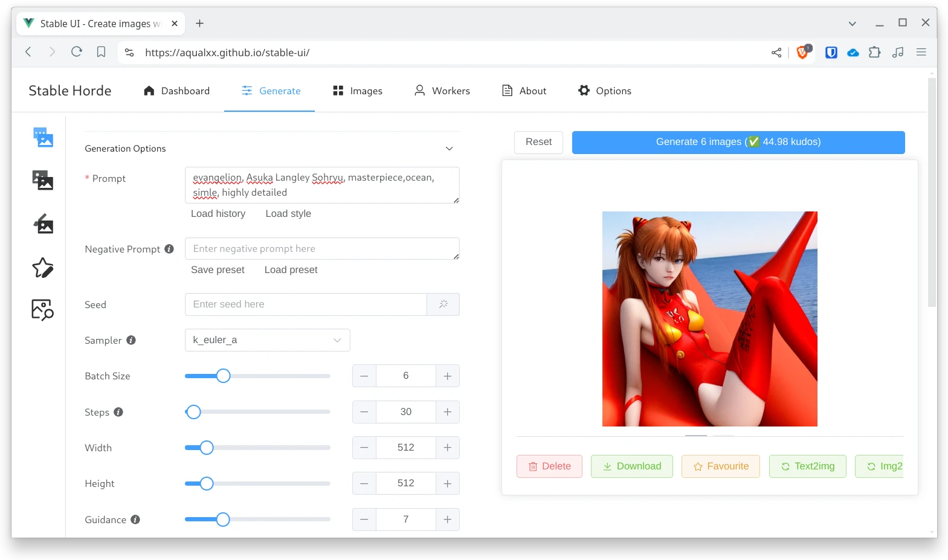Click the Generate 6 images button

(x=738, y=142)
